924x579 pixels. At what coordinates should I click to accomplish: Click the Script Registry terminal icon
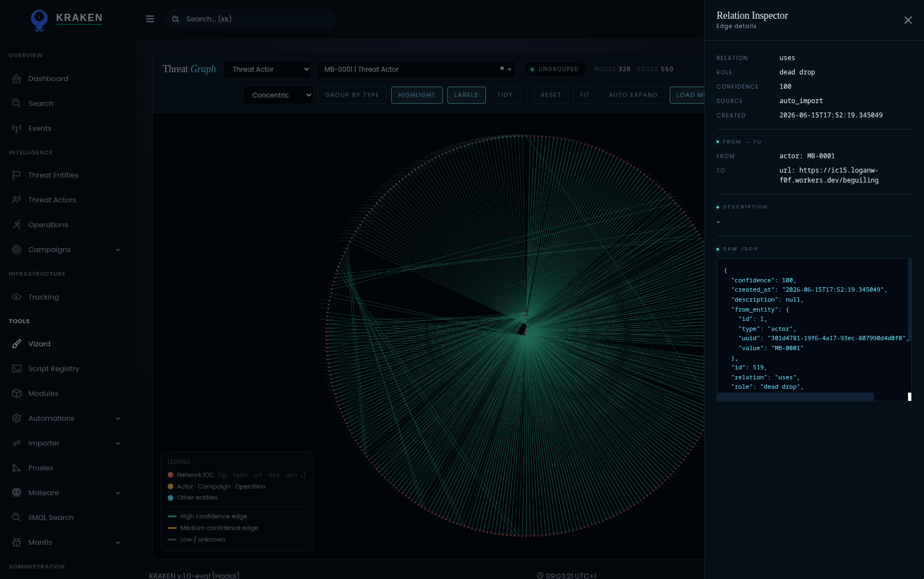click(x=17, y=368)
